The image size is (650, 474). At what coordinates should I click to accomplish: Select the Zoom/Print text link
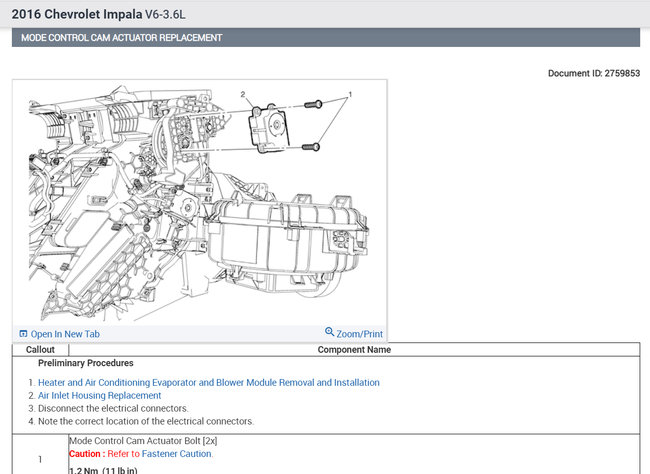tap(360, 334)
